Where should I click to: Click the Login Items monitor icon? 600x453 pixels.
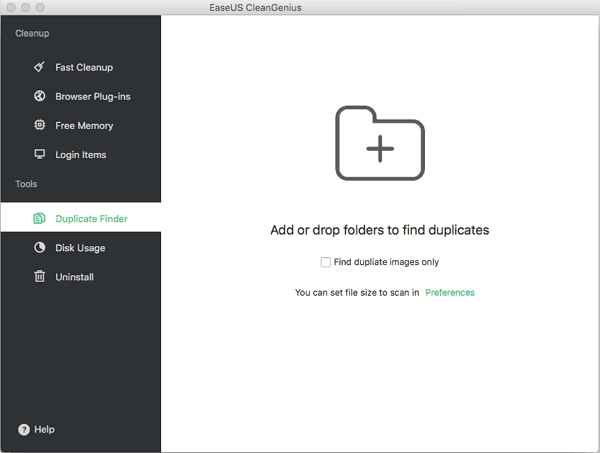pos(39,154)
